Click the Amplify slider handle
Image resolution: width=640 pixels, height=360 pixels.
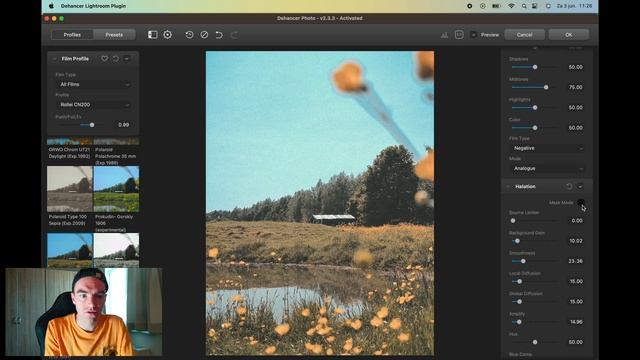[519, 322]
